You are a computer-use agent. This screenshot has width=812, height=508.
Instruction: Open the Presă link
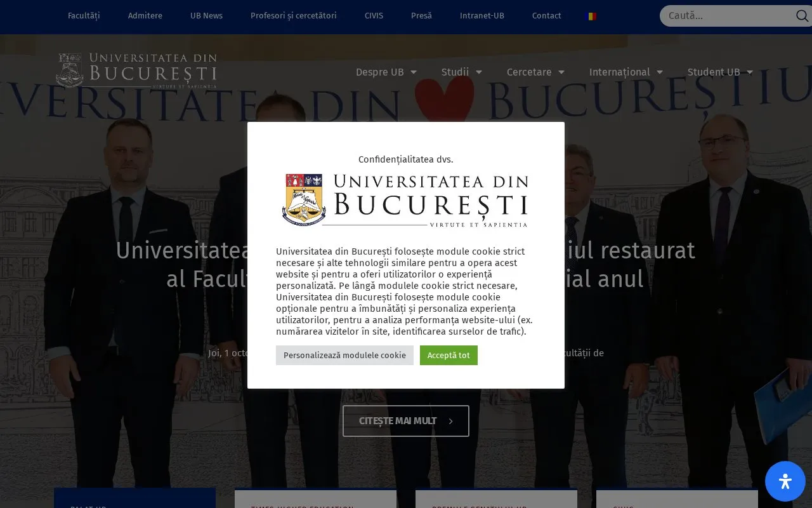421,16
